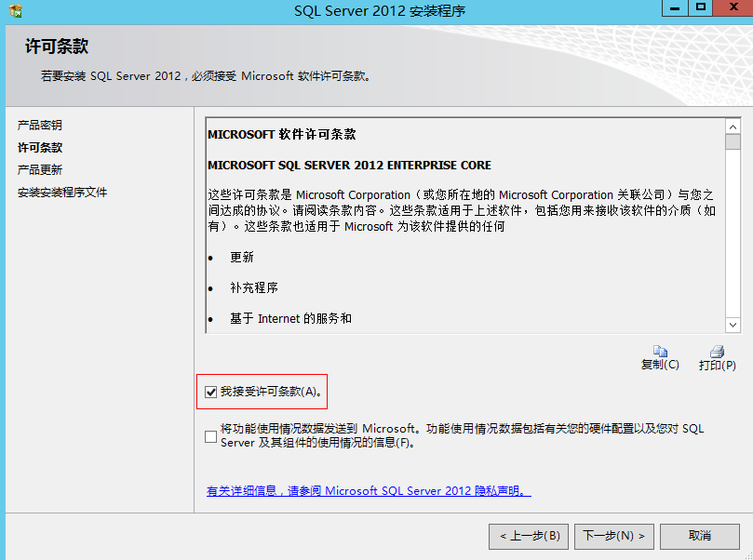Viewport: 753px width, 560px height.
Task: Click the scrollbar up arrow on license text
Action: pyautogui.click(x=733, y=128)
